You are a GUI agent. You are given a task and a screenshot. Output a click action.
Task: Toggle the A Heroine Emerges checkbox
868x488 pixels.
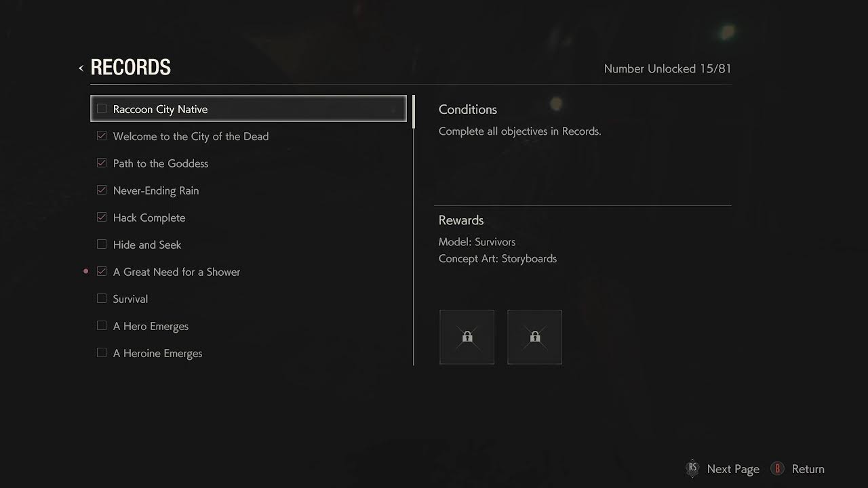(x=102, y=352)
